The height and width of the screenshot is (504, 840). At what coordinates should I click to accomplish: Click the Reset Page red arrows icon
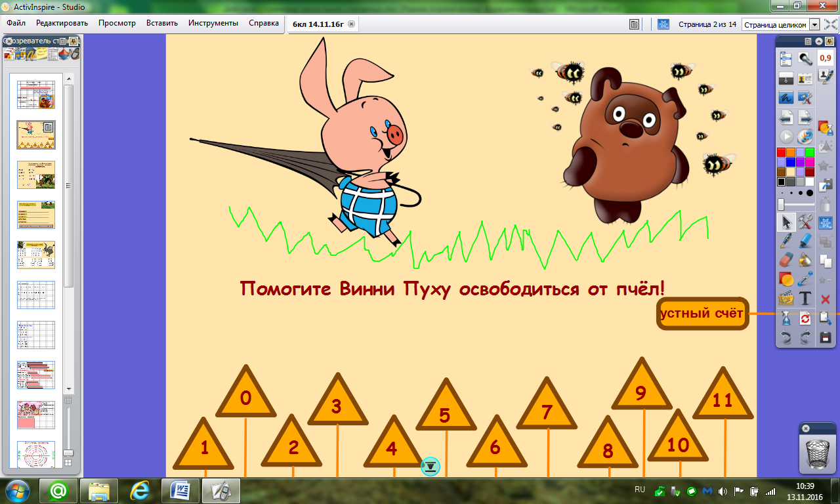tap(805, 319)
